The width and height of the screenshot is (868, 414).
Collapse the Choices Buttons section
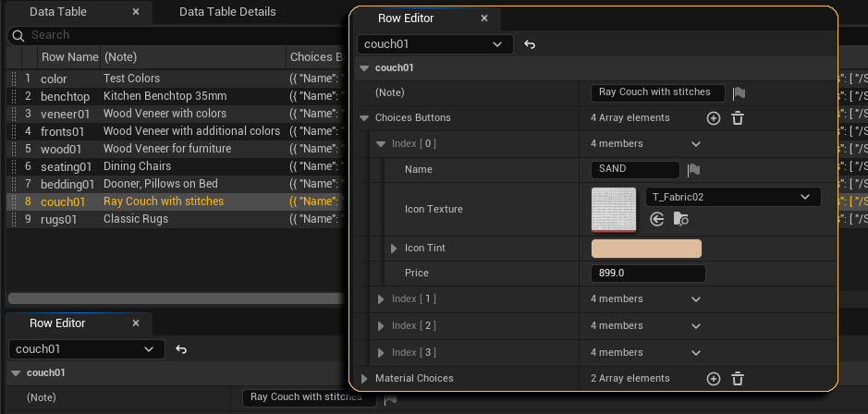364,118
